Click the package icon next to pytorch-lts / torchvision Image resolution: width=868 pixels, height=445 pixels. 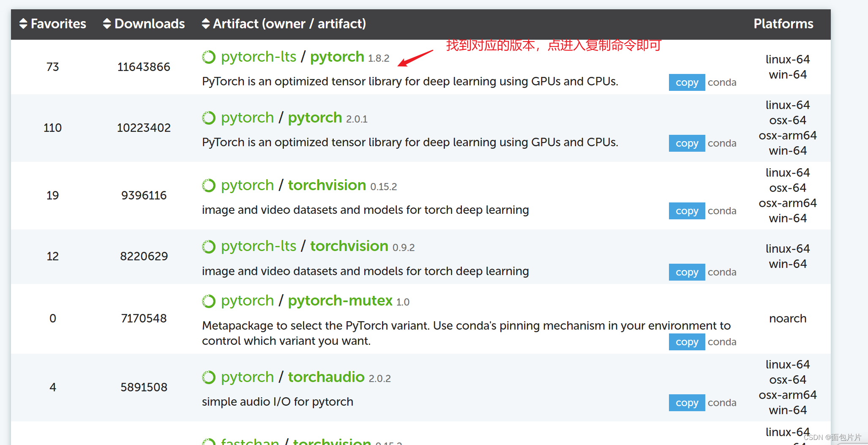pyautogui.click(x=209, y=246)
